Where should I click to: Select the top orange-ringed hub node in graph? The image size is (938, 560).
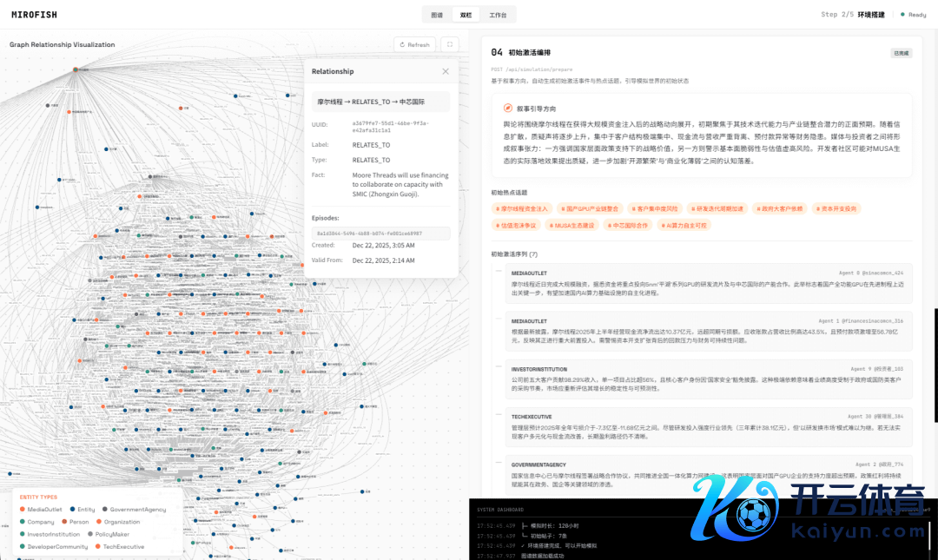pos(76,69)
